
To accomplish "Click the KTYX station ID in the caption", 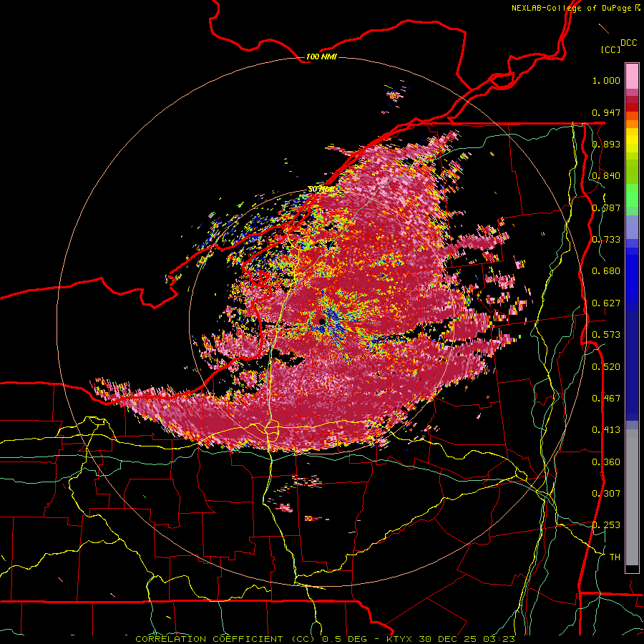I will tap(400, 639).
